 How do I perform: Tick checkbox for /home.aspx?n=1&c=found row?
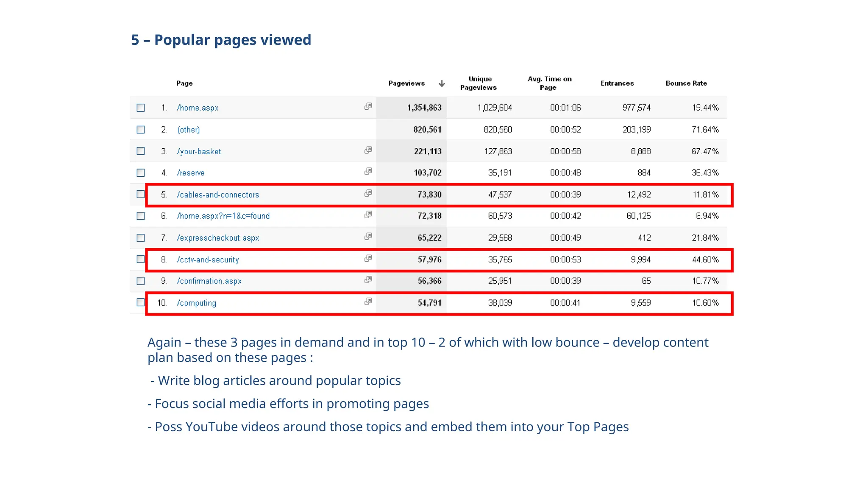[x=141, y=216]
